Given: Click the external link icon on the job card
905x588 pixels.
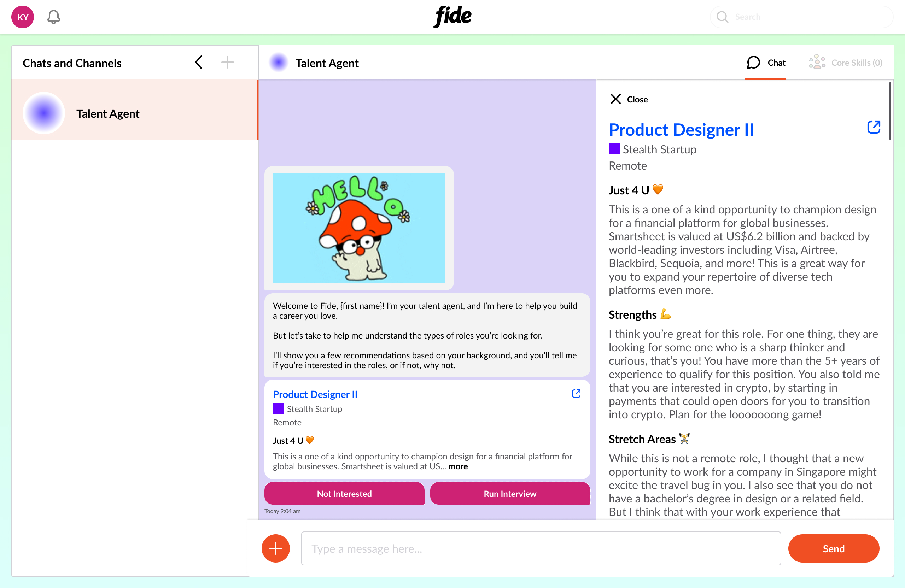Looking at the screenshot, I should pos(576,394).
